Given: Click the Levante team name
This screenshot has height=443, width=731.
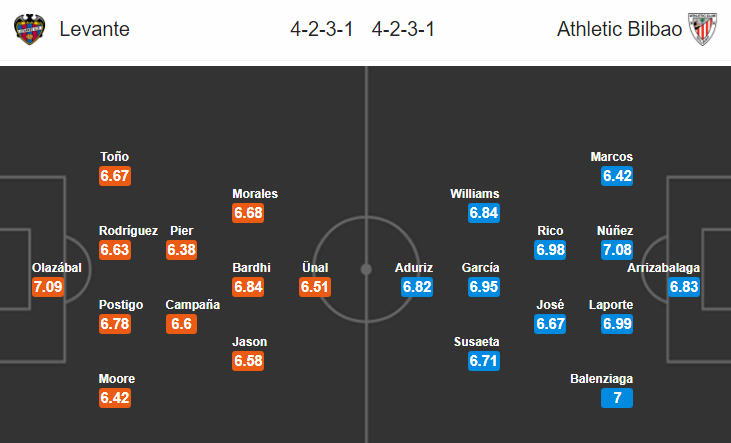Looking at the screenshot, I should point(95,29).
